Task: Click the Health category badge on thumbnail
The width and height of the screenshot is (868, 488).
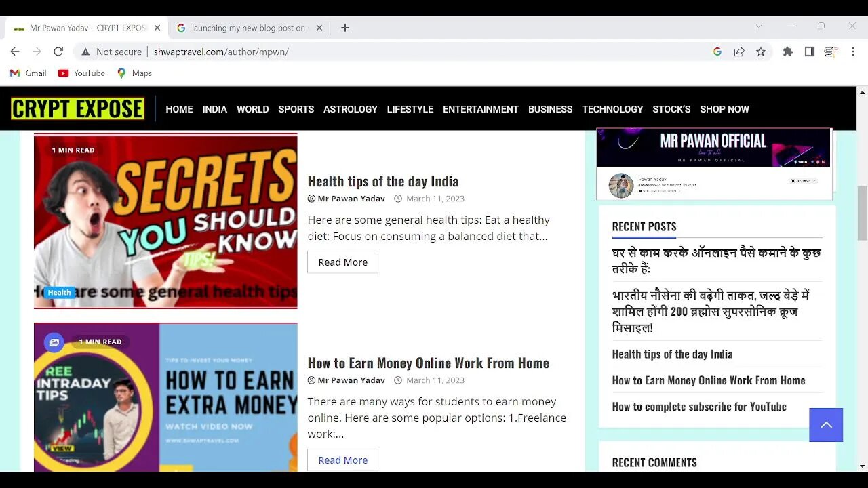Action: coord(59,293)
